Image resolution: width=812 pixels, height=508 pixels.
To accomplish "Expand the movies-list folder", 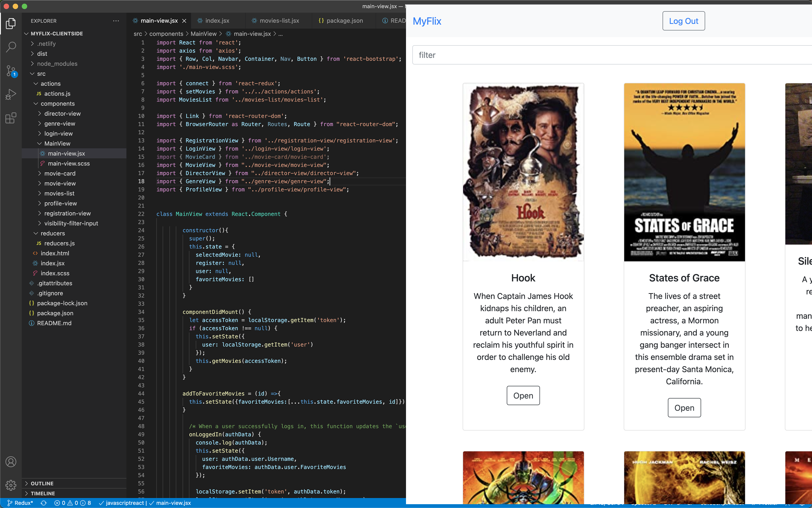I will 40,194.
